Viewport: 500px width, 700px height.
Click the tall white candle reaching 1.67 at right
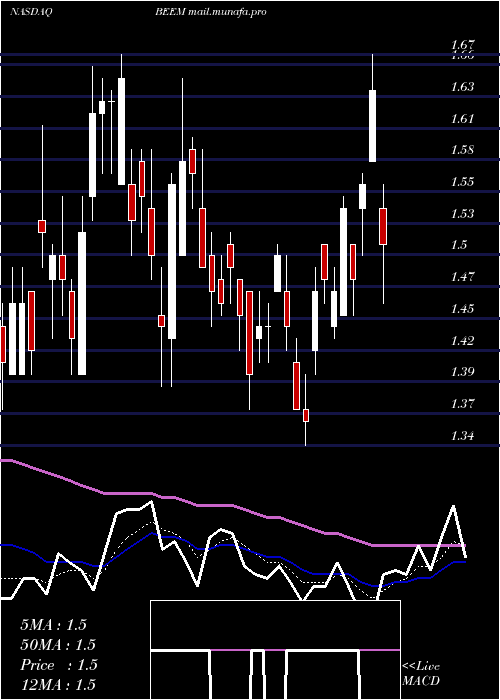coord(372,126)
